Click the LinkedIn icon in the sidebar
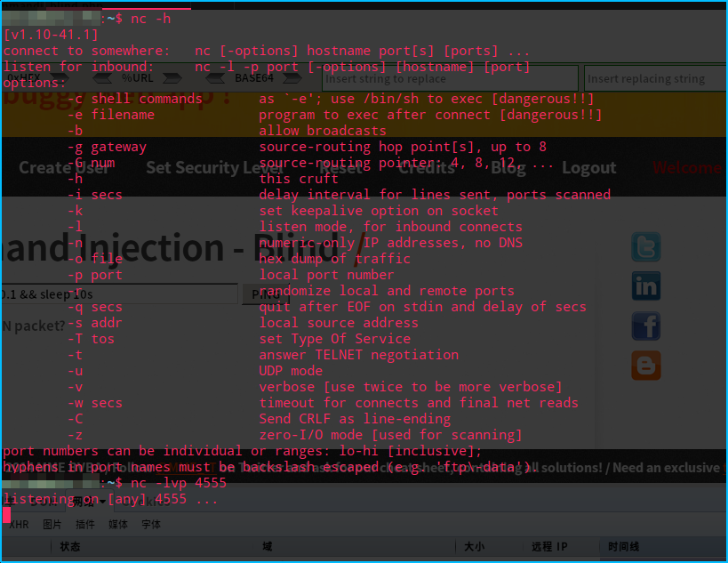The height and width of the screenshot is (563, 728). [645, 286]
